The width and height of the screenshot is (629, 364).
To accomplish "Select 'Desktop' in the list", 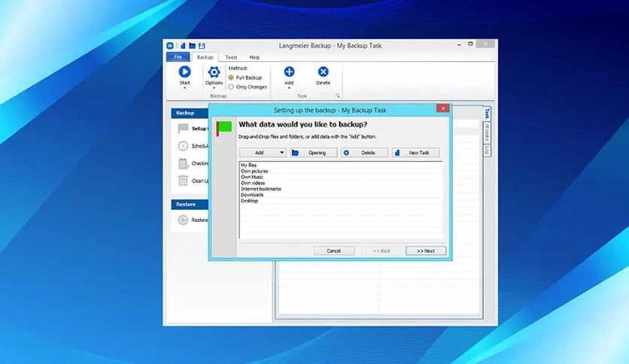I will 249,201.
